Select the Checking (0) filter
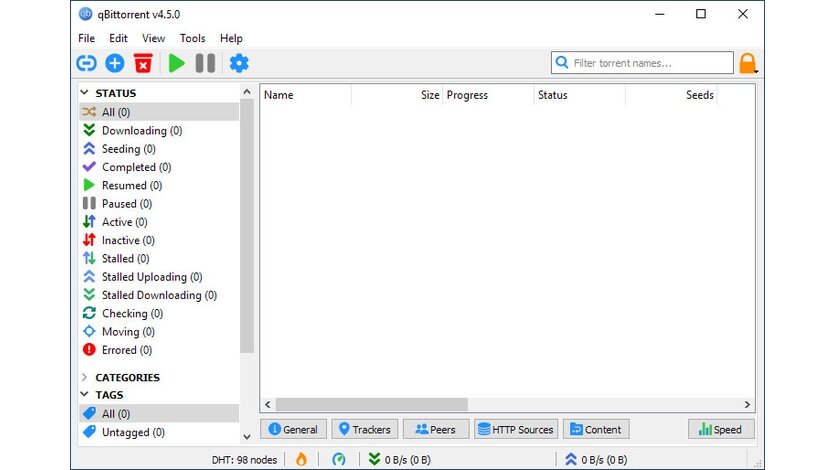The width and height of the screenshot is (836, 470). tap(159, 313)
